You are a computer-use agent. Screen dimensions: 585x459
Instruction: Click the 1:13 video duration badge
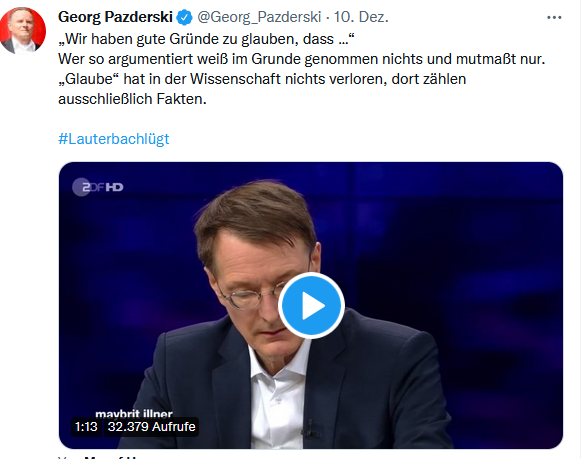click(86, 427)
